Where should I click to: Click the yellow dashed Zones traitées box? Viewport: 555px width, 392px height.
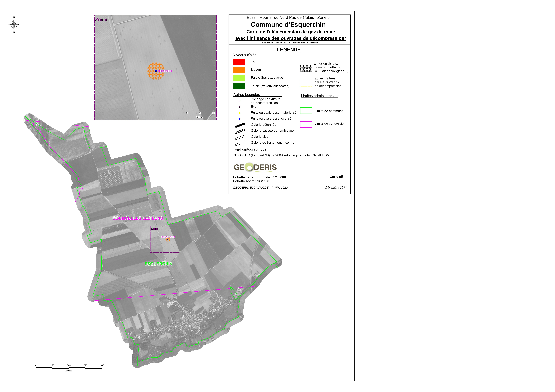306,83
